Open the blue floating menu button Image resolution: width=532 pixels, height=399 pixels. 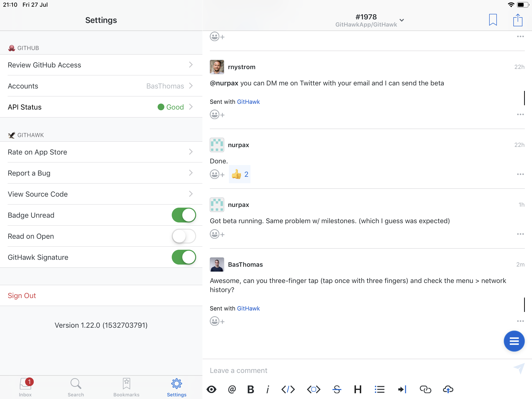tap(514, 341)
